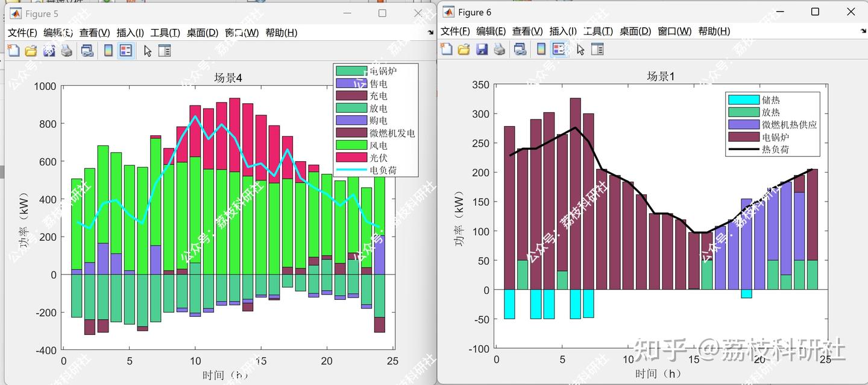The width and height of the screenshot is (868, 385).
Task: Open 帮助(H) menu in Figure 5
Action: click(x=281, y=33)
